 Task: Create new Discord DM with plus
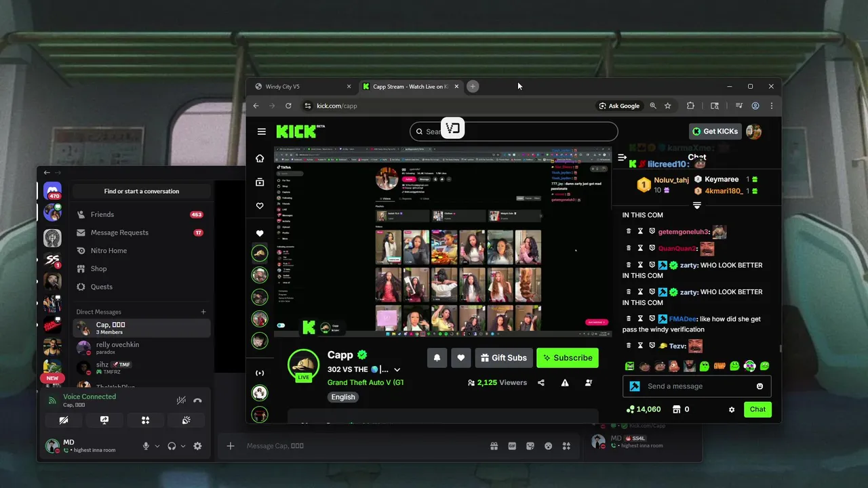pos(203,312)
